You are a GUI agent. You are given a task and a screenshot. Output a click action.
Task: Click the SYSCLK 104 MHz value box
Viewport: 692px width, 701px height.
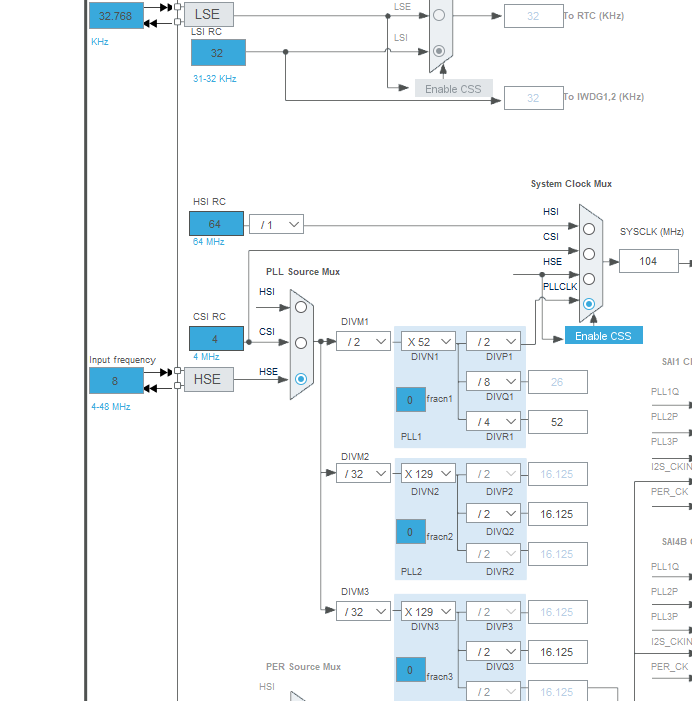(648, 261)
